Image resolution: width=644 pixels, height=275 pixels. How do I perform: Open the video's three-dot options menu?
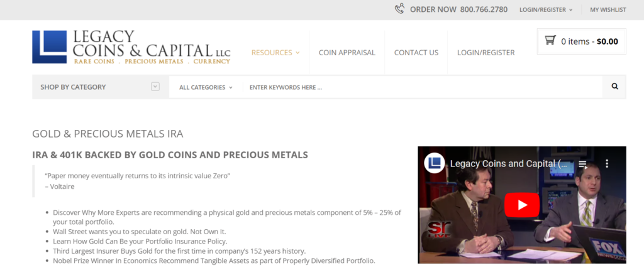click(x=607, y=164)
